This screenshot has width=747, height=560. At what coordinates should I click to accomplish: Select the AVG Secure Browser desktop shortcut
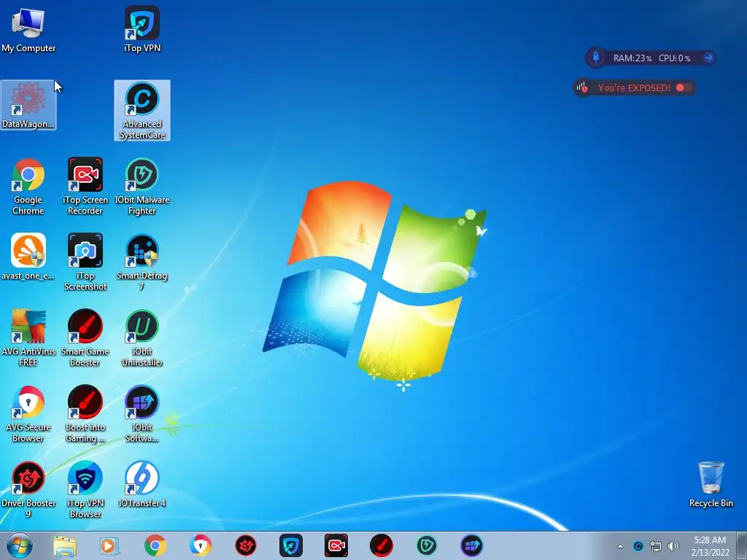(28, 414)
